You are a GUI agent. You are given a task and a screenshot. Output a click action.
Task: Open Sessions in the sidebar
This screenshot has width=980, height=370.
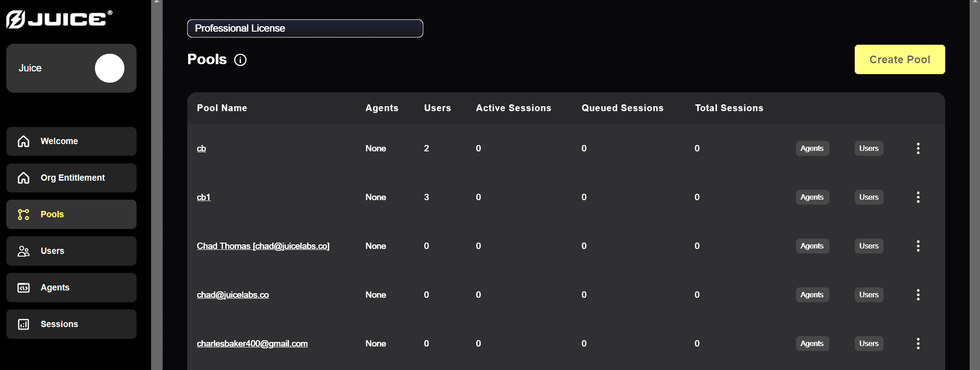pyautogui.click(x=71, y=324)
